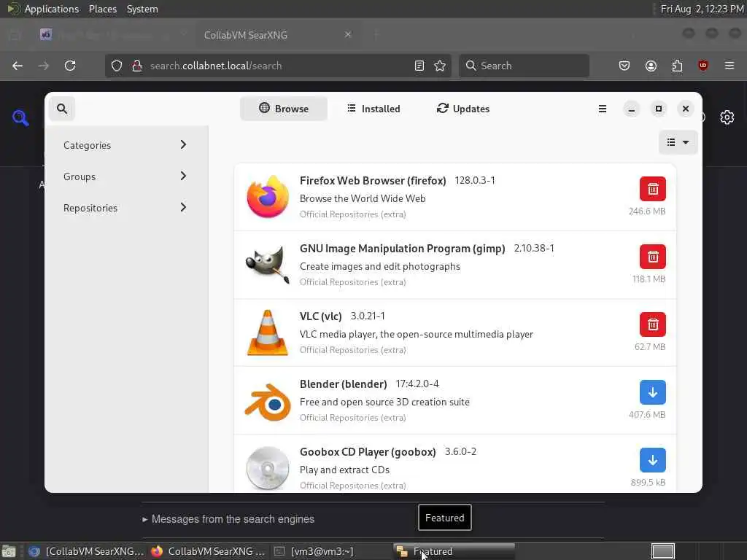
Task: Click the SearXNG blue magnifier logo
Action: (x=20, y=117)
